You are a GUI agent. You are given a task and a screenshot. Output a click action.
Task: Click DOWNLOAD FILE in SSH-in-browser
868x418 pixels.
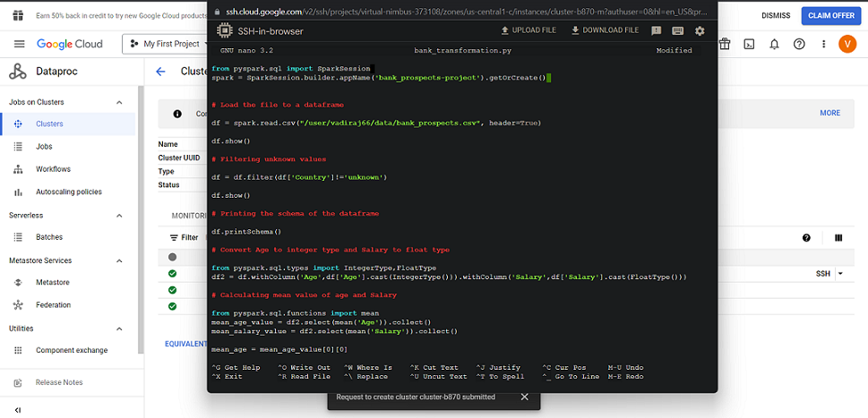click(605, 30)
